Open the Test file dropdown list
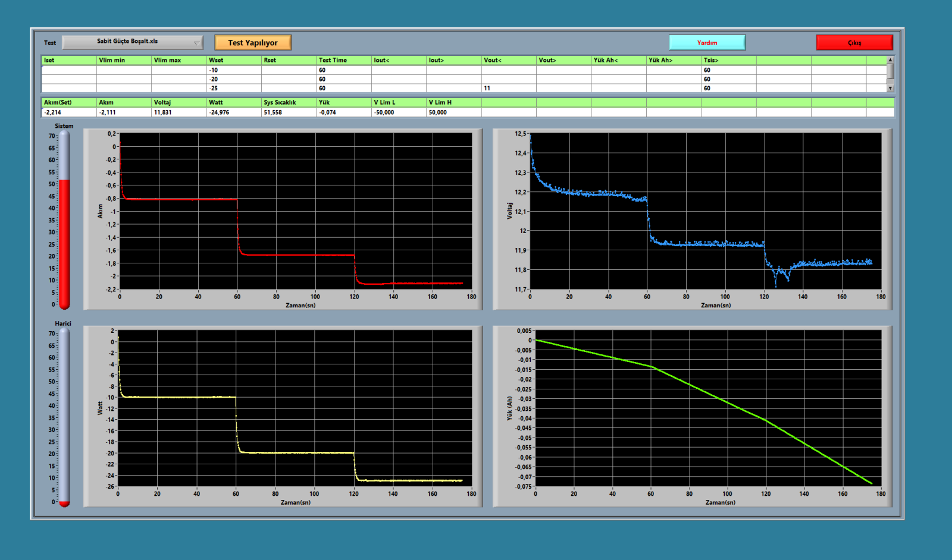Viewport: 952px width, 560px height. click(132, 42)
